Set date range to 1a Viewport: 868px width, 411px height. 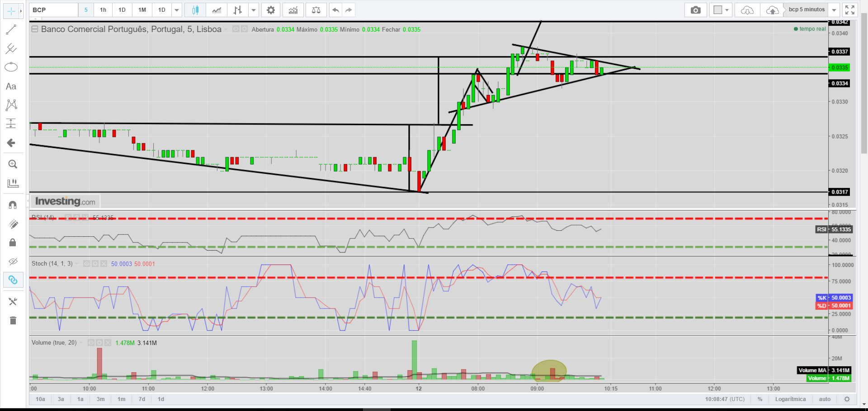80,399
